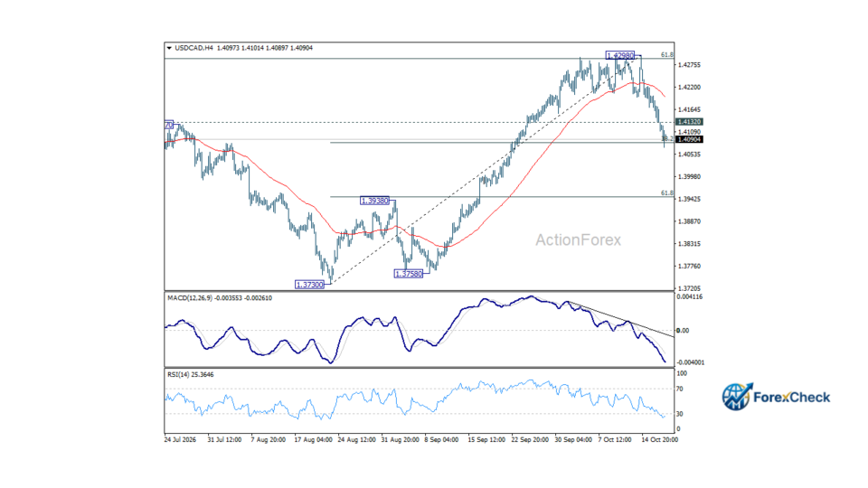Click the 7 Aug 20:00 time label

pyautogui.click(x=268, y=440)
